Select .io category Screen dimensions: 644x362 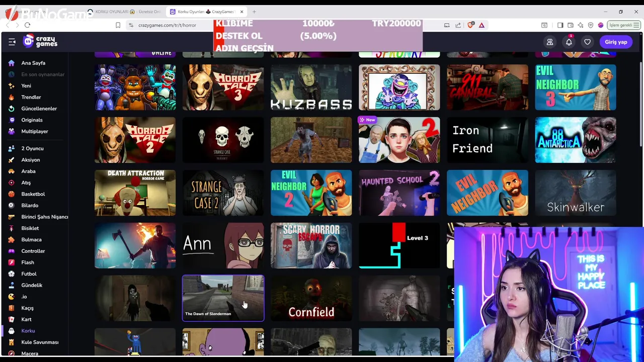click(x=24, y=297)
